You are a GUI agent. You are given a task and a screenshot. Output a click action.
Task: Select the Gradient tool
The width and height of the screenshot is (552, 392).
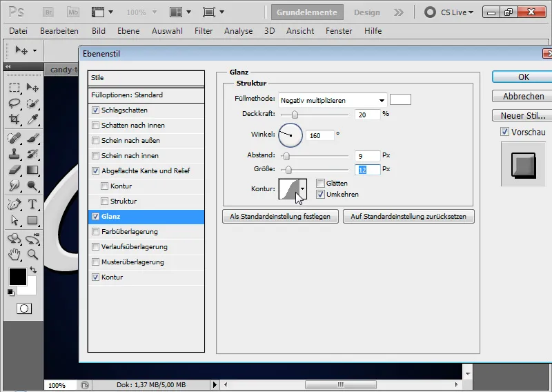pyautogui.click(x=32, y=170)
